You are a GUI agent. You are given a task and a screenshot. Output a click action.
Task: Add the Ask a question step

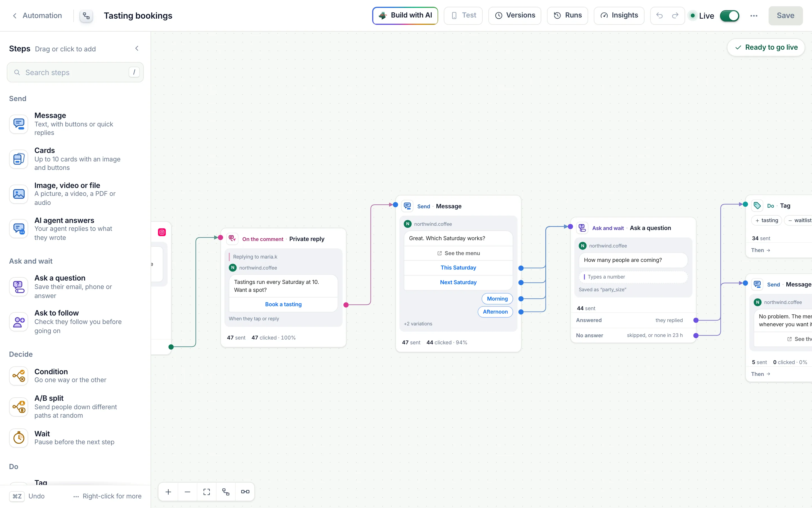click(75, 286)
